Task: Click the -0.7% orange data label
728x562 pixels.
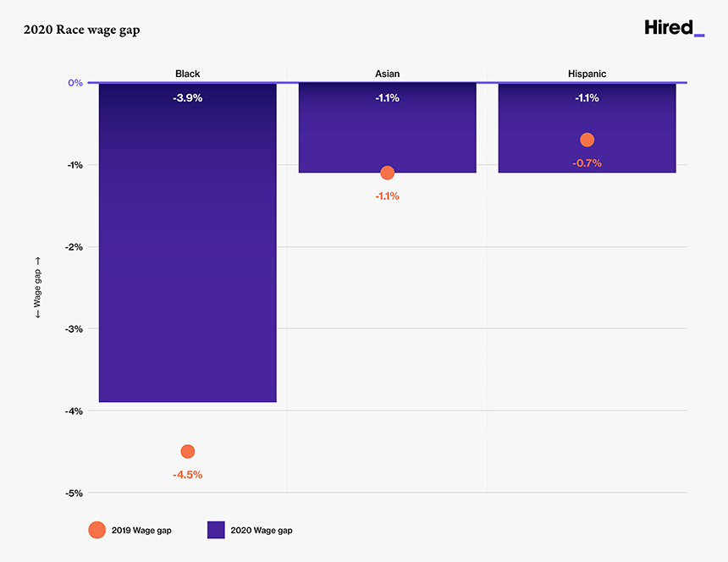Action: (587, 163)
